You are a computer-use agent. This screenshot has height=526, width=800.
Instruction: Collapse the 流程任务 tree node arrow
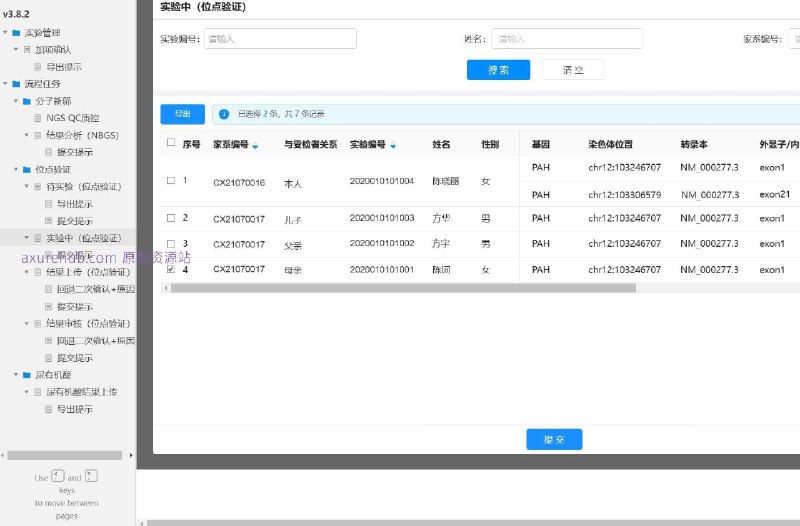tap(5, 83)
